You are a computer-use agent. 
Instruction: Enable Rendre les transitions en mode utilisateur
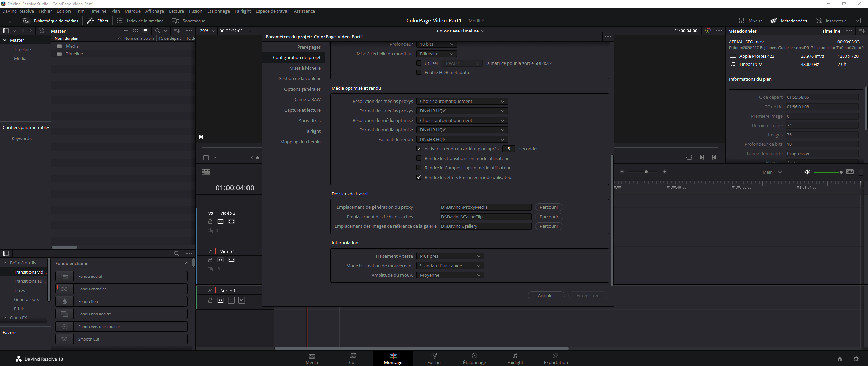[x=419, y=158]
